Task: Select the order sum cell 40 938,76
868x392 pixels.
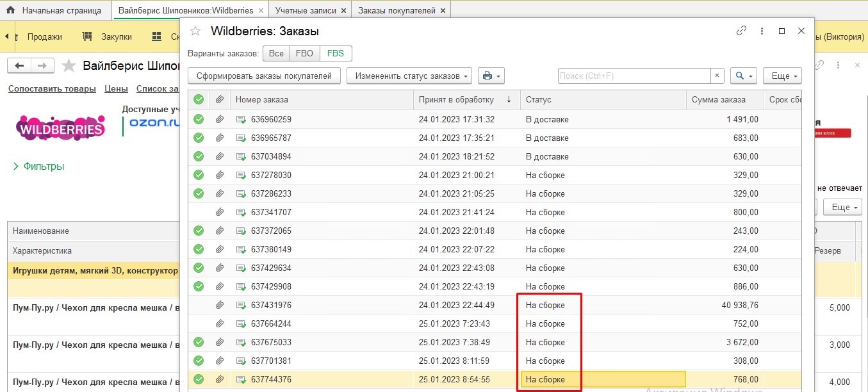Action: (x=725, y=305)
